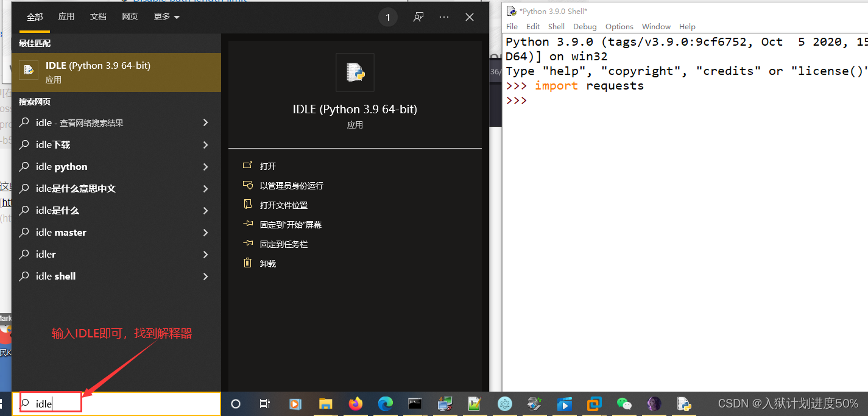This screenshot has height=416, width=868.
Task: Expand the 'idle master' suggestion arrow
Action: [x=205, y=233]
